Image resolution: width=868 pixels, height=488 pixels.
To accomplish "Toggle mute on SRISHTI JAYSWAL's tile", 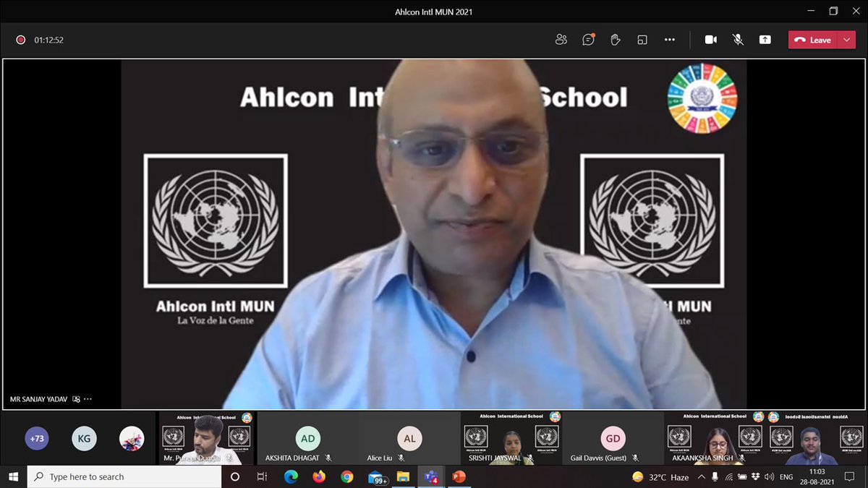I will coord(531,457).
